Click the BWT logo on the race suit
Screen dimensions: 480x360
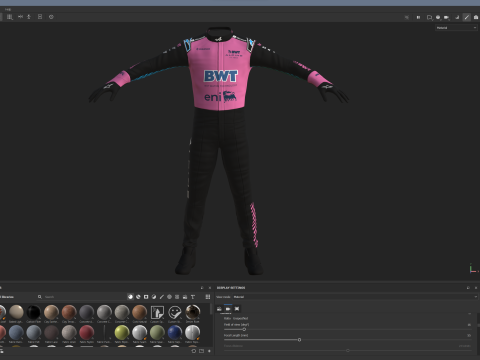tap(221, 76)
